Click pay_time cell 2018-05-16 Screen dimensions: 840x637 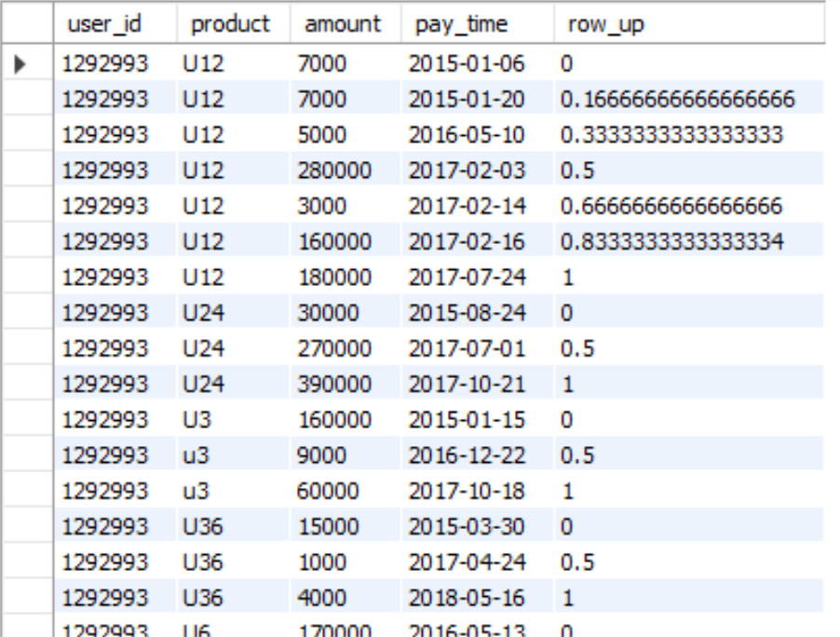(477, 598)
